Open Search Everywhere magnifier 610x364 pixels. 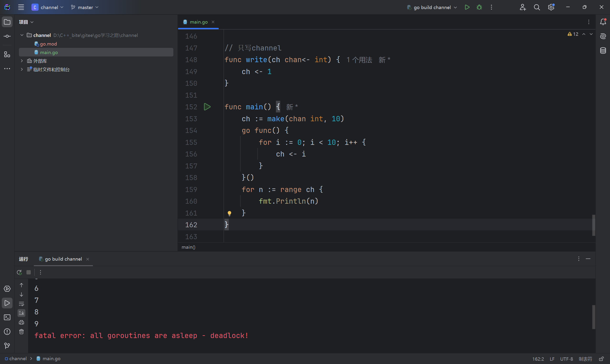[537, 7]
